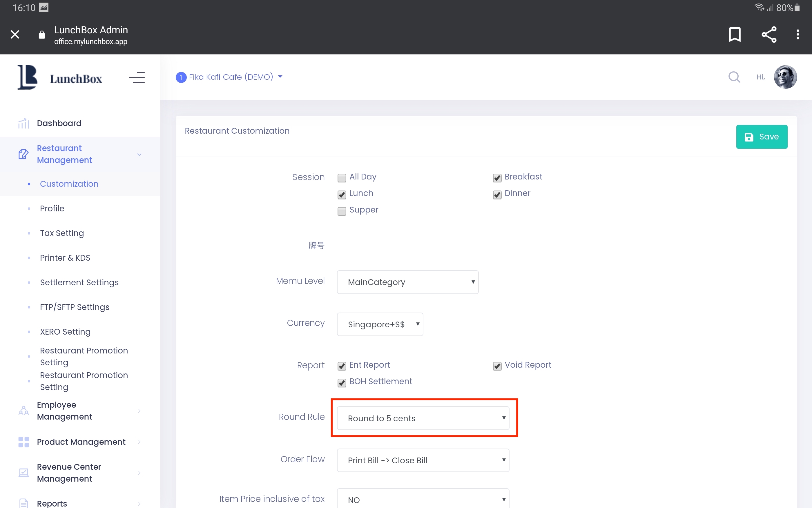The image size is (812, 508).
Task: Click the Product Management grid icon
Action: [x=23, y=442]
